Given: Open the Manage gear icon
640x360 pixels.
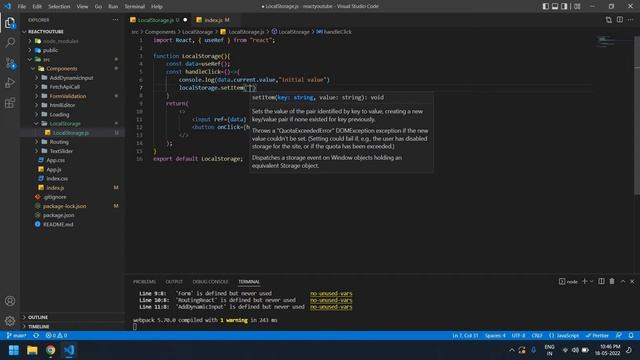Looking at the screenshot, I should coord(10,321).
